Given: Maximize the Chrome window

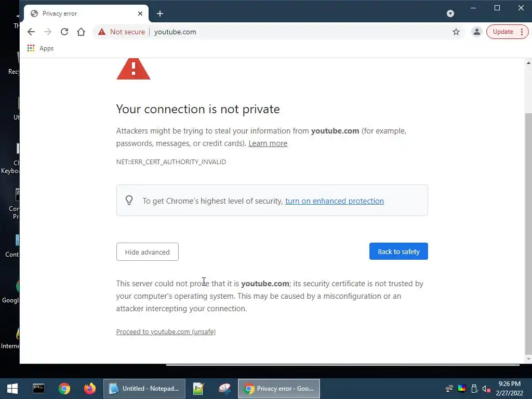Looking at the screenshot, I should (497, 8).
